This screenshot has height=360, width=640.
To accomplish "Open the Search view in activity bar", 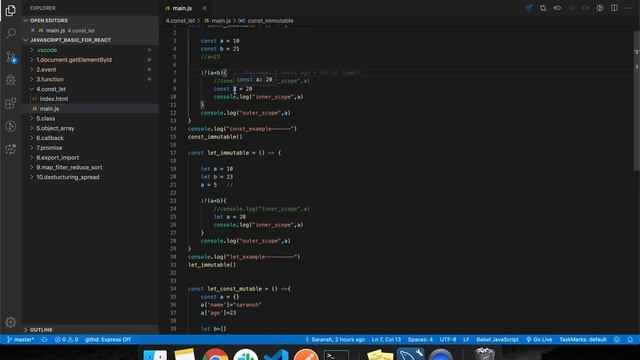I will [11, 33].
